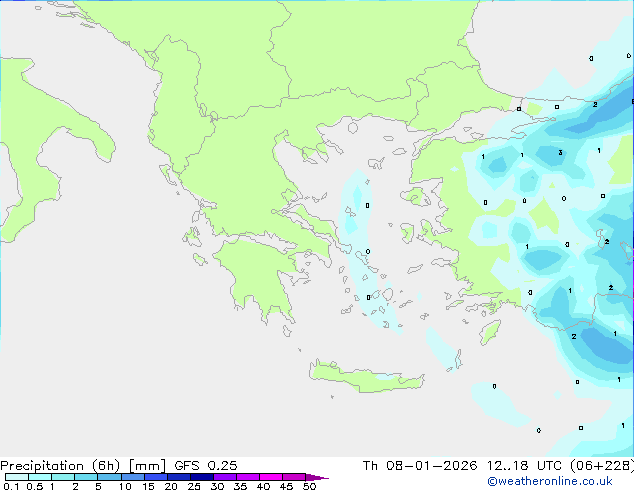Click the 5–10 mm legend color swatch
Image resolution: width=634 pixels, height=490 pixels.
point(109,477)
